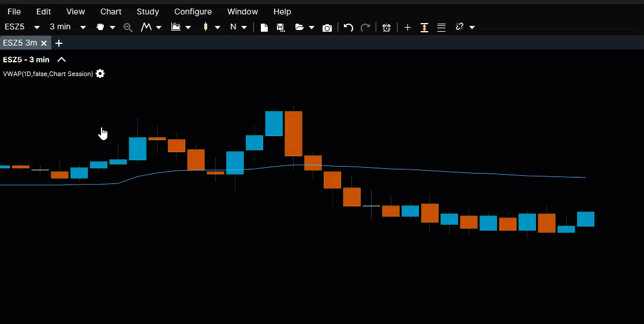Take a chart snapshot with camera icon
644x324 pixels.
(x=327, y=27)
